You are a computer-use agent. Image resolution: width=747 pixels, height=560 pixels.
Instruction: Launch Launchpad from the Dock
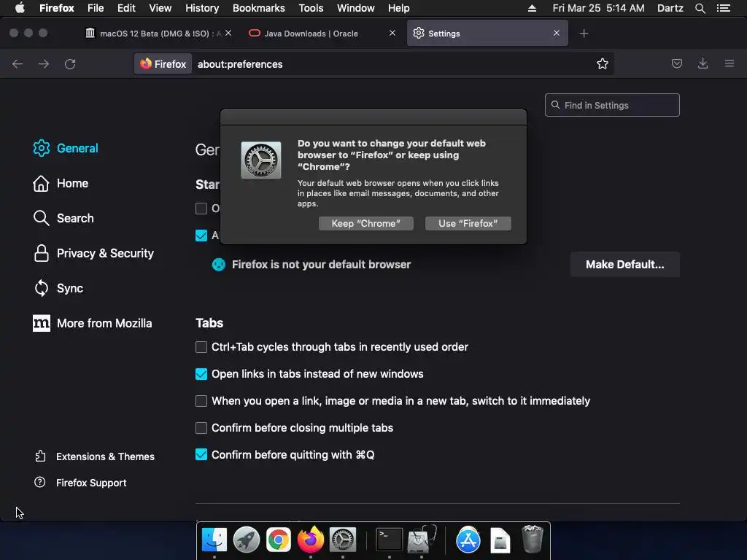click(x=247, y=540)
